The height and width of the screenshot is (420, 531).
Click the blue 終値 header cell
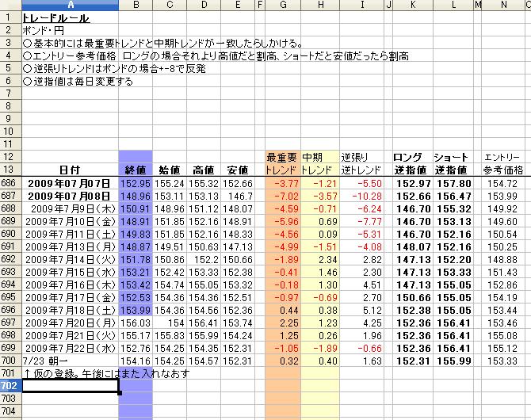pyautogui.click(x=135, y=170)
